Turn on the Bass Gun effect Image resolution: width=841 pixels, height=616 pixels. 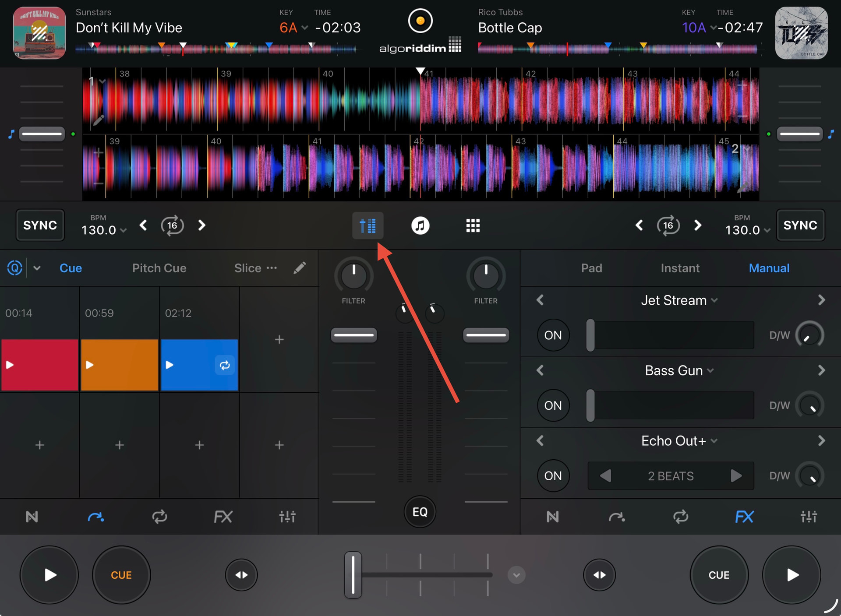(553, 405)
